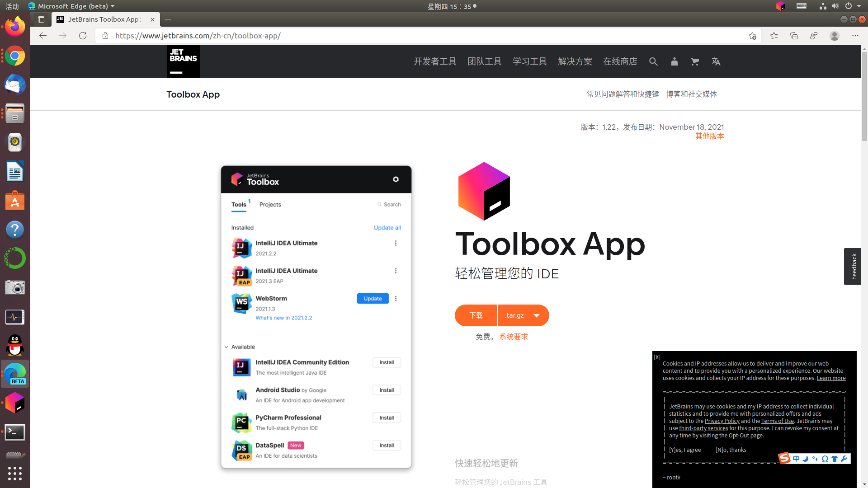Open the Edge collections icon
The image size is (868, 488).
coord(794,36)
